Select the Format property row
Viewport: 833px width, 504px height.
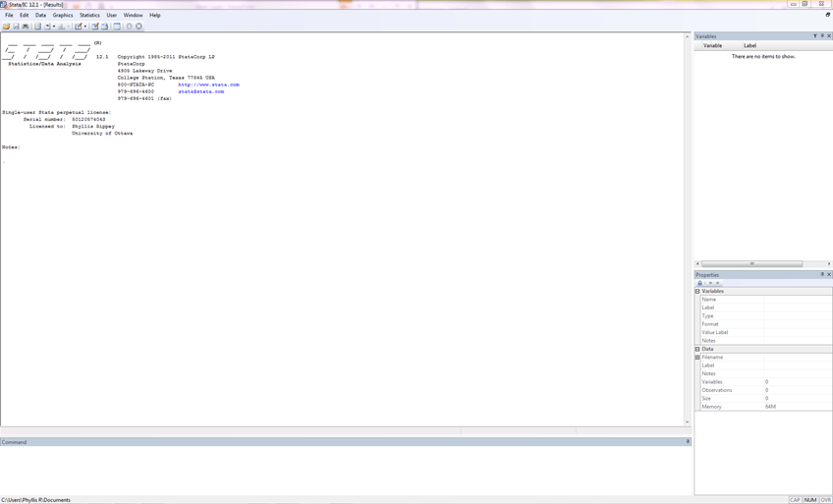[x=765, y=324]
